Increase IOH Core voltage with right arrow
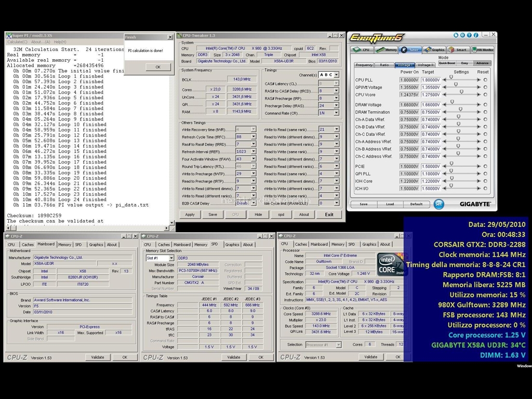Screen dimensions: 532x399 478,181
